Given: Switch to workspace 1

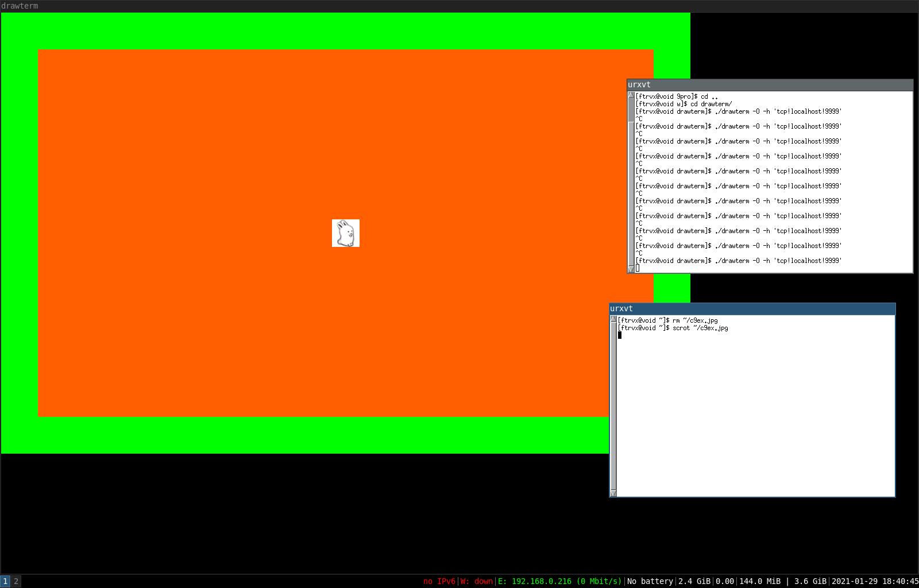Looking at the screenshot, I should click(x=5, y=581).
